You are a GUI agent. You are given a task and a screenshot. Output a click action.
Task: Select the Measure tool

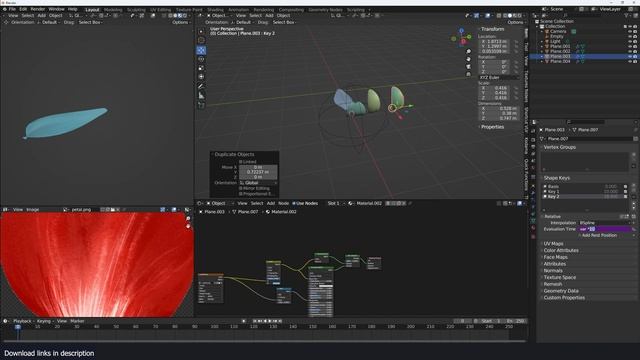point(201,96)
